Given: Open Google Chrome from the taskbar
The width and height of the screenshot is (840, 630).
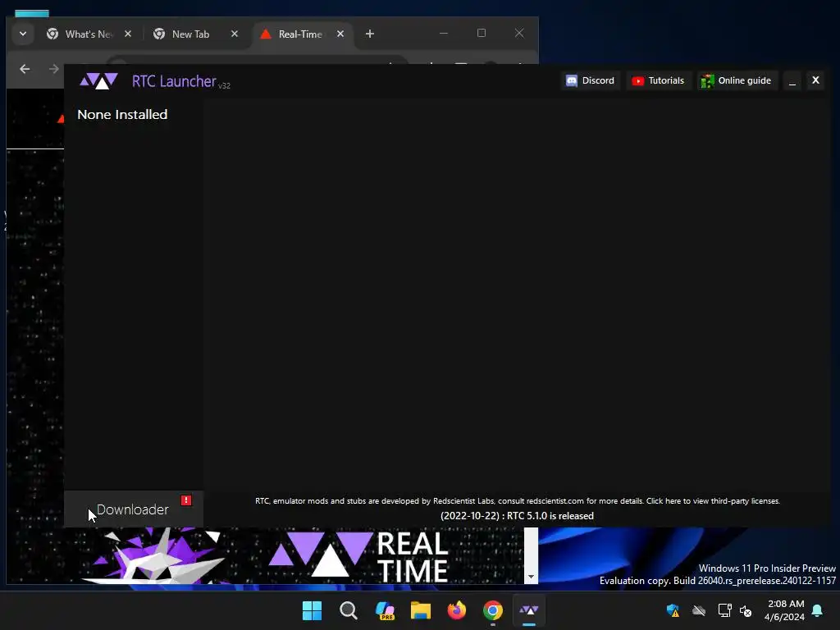Looking at the screenshot, I should pos(493,610).
